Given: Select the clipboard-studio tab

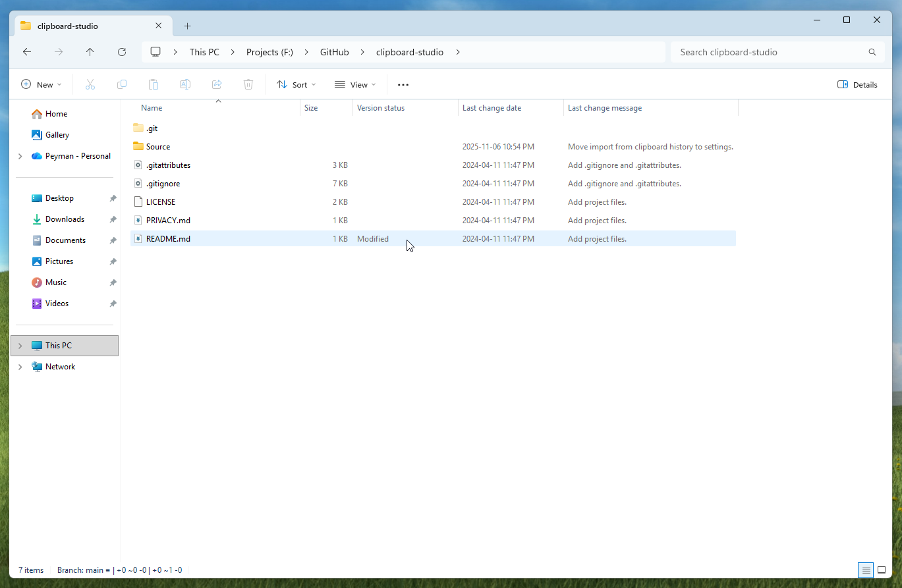Looking at the screenshot, I should tap(92, 26).
